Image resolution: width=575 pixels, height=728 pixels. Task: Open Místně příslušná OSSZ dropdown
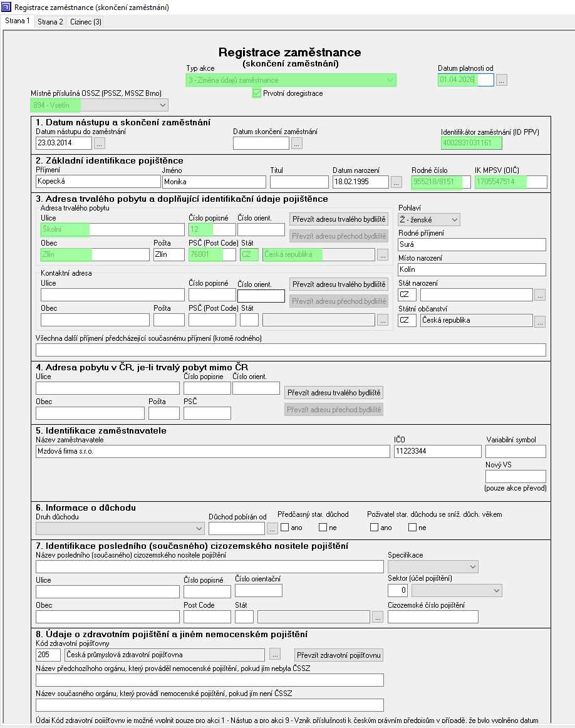point(162,105)
